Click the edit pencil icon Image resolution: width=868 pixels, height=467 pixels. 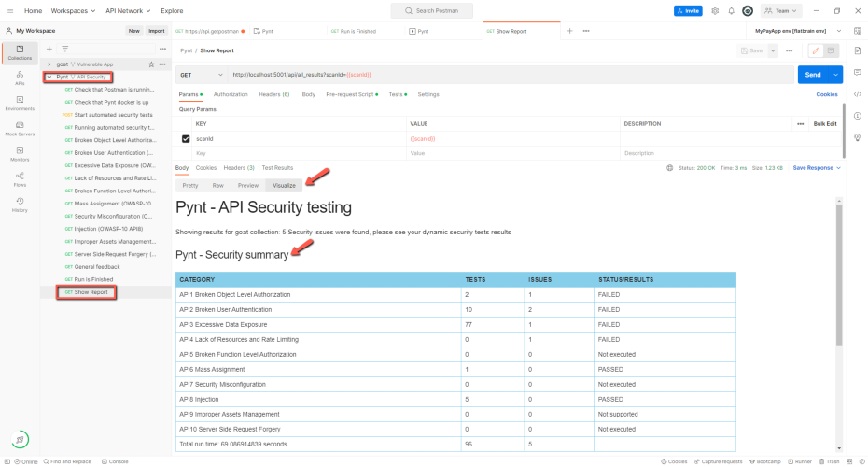tap(816, 50)
